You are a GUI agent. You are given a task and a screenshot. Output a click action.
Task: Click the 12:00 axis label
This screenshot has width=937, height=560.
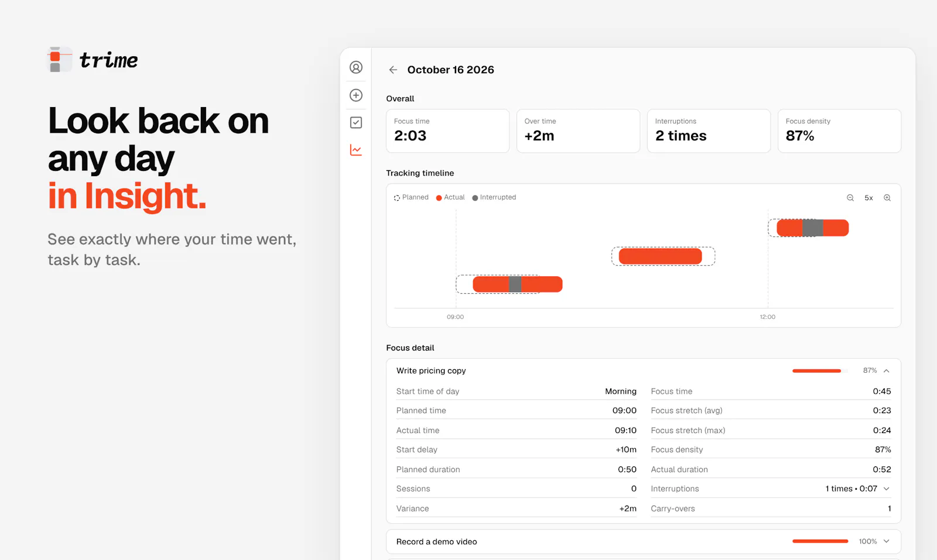[768, 317]
